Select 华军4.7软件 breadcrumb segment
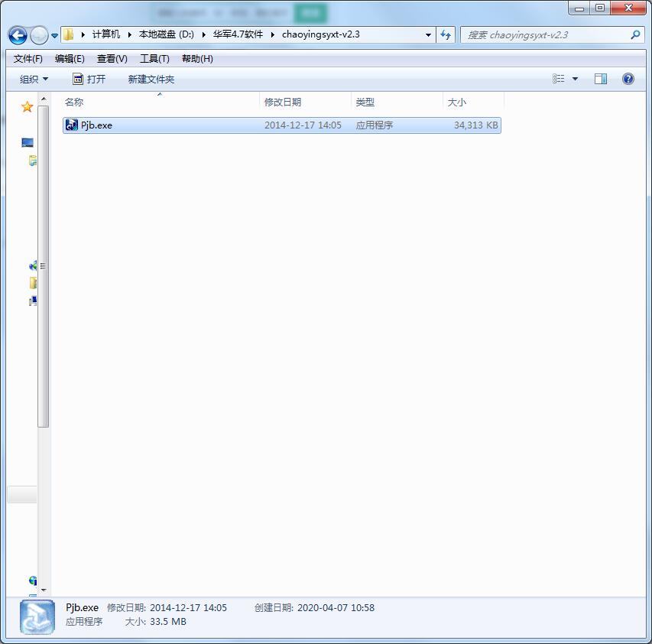 238,34
